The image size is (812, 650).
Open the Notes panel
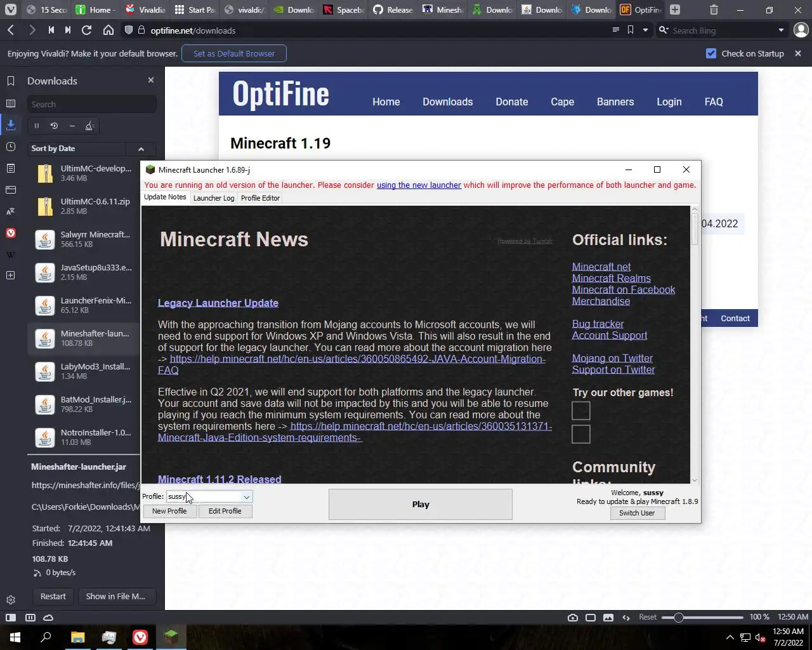coord(11,168)
